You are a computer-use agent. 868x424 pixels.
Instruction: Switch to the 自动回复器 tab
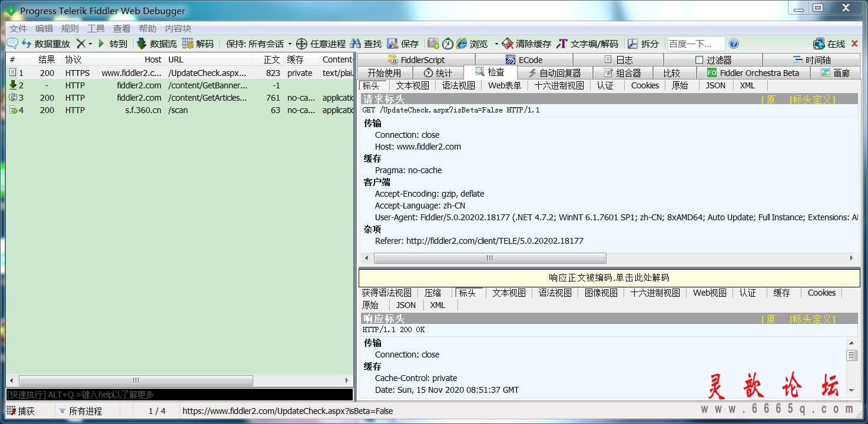click(x=554, y=73)
